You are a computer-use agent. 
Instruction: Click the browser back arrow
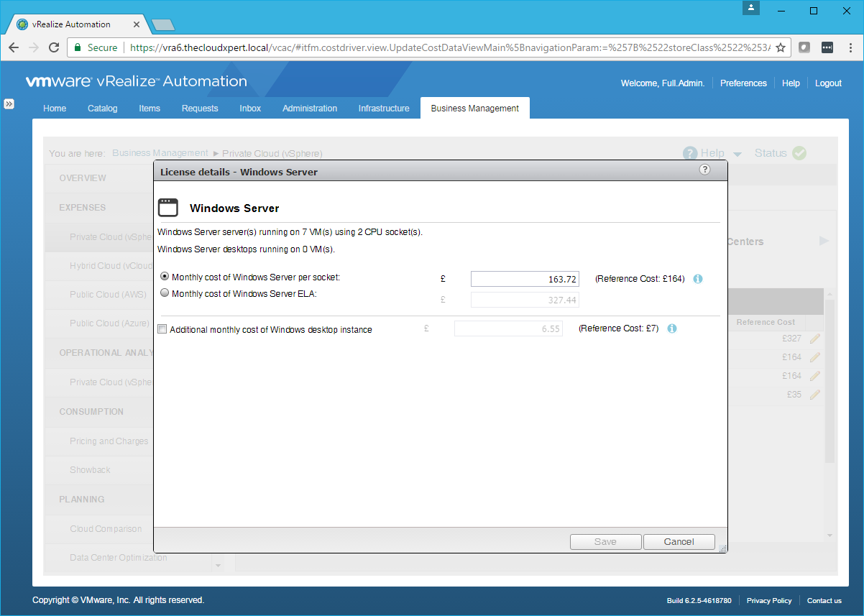pos(14,47)
